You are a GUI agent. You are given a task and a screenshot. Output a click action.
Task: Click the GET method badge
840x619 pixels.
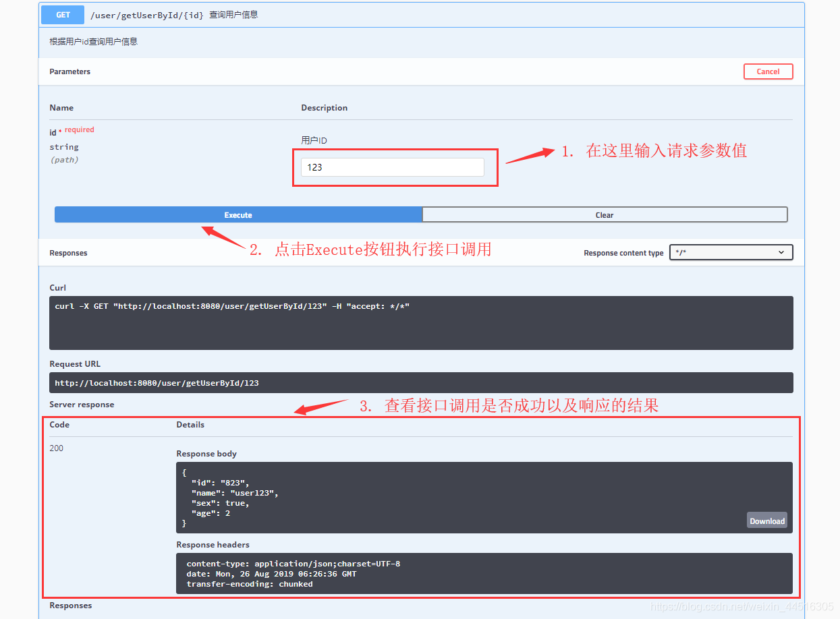click(x=63, y=15)
